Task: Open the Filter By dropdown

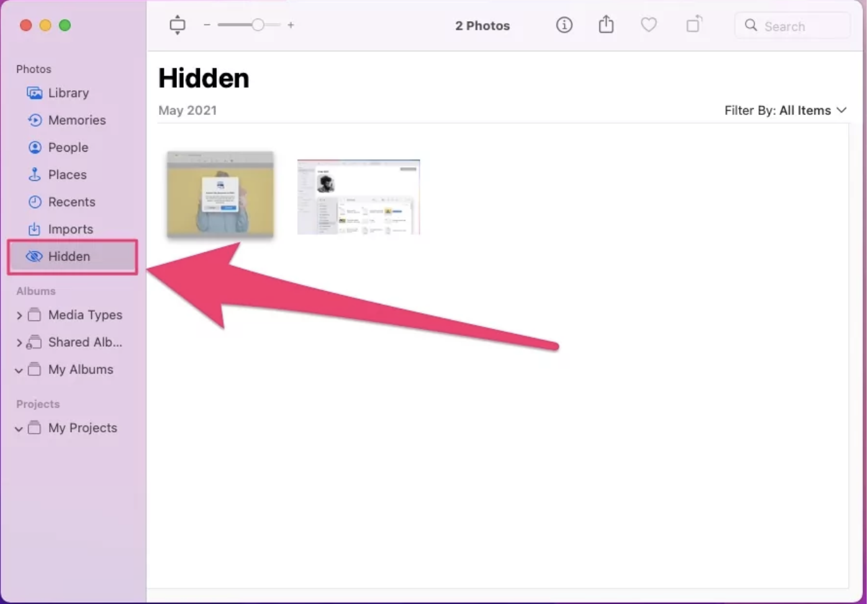Action: [785, 111]
